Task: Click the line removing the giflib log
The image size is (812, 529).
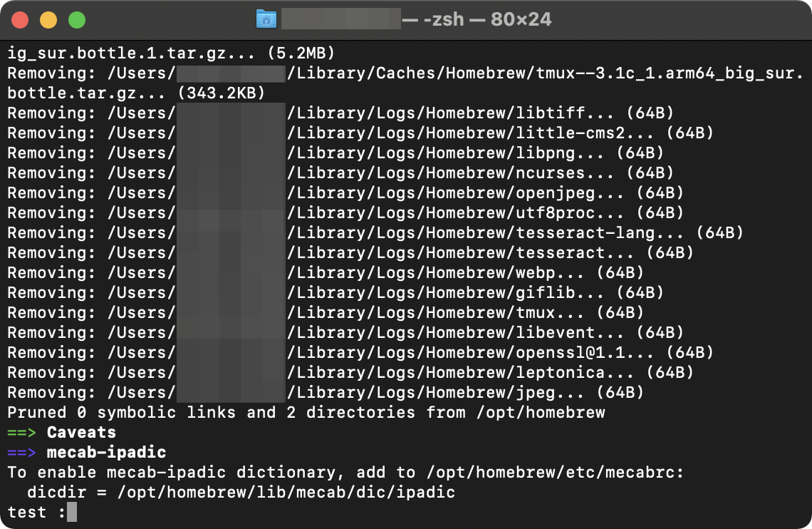Action: 335,293
